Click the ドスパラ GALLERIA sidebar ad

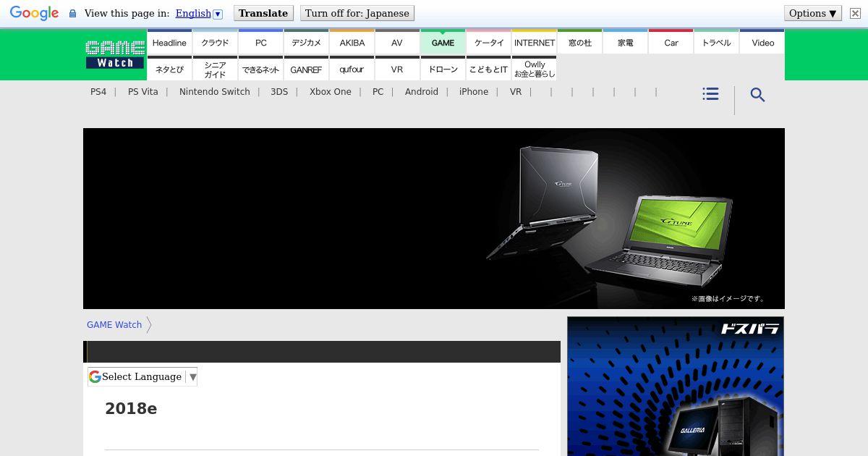pyautogui.click(x=676, y=387)
